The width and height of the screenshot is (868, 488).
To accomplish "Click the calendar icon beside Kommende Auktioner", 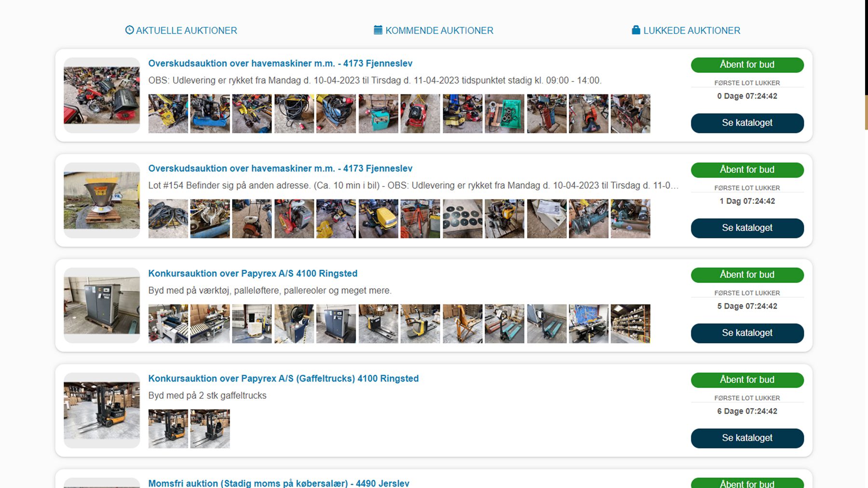I will tap(378, 30).
